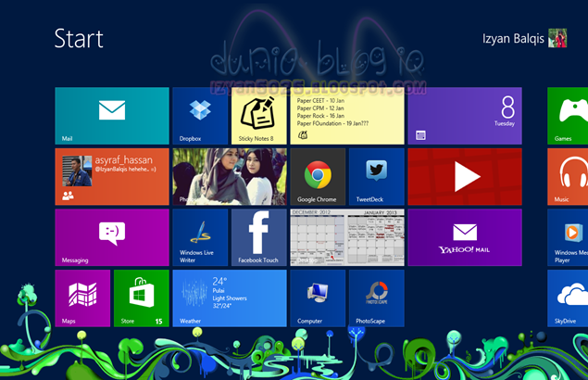Viewport: 588px width, 380px height.
Task: Open the People tile showing asyraf_hassan
Action: pos(112,176)
